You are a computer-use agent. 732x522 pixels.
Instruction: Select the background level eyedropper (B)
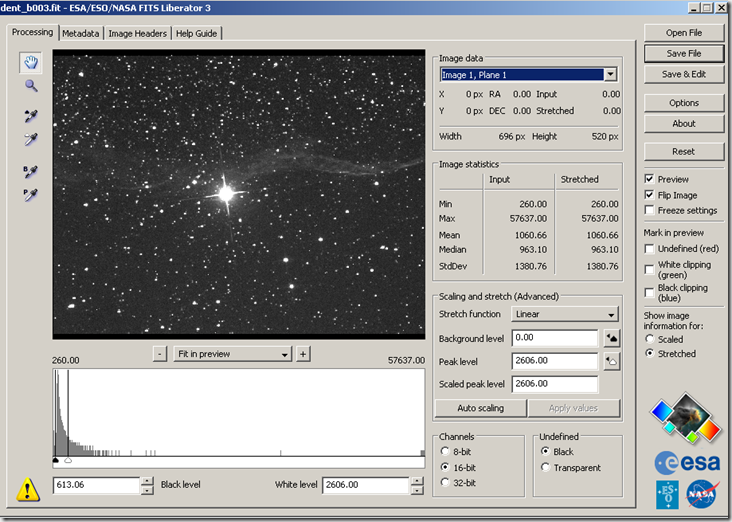pyautogui.click(x=30, y=171)
